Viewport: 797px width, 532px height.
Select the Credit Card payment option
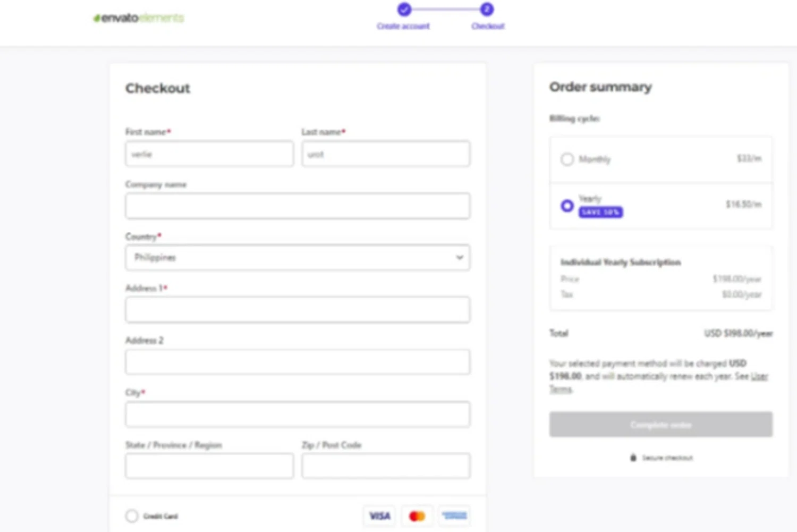(132, 516)
